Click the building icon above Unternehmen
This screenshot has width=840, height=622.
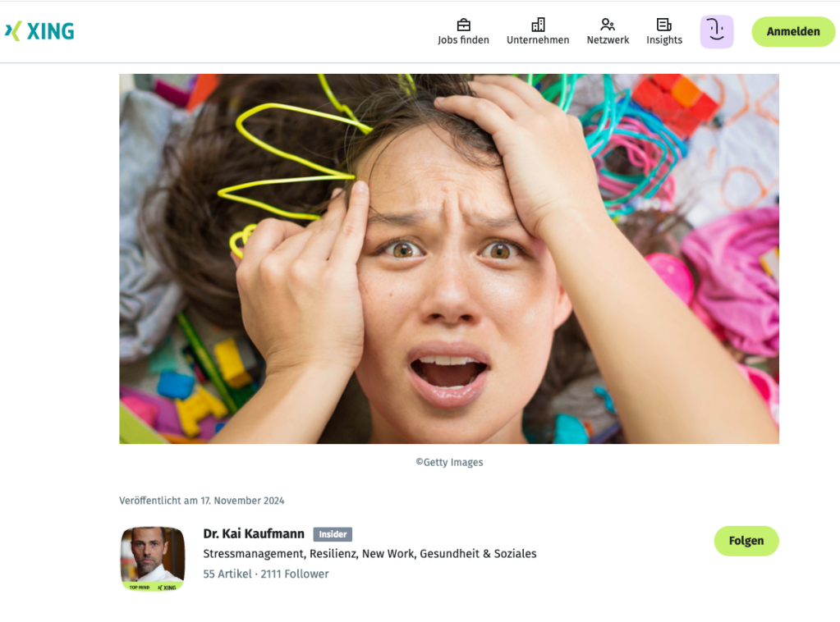pyautogui.click(x=538, y=25)
